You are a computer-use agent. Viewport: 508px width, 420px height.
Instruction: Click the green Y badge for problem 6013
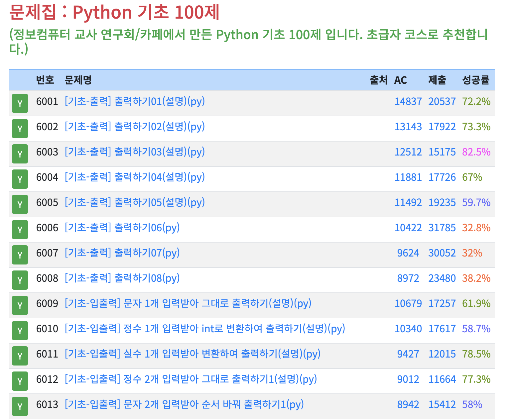pyautogui.click(x=20, y=406)
